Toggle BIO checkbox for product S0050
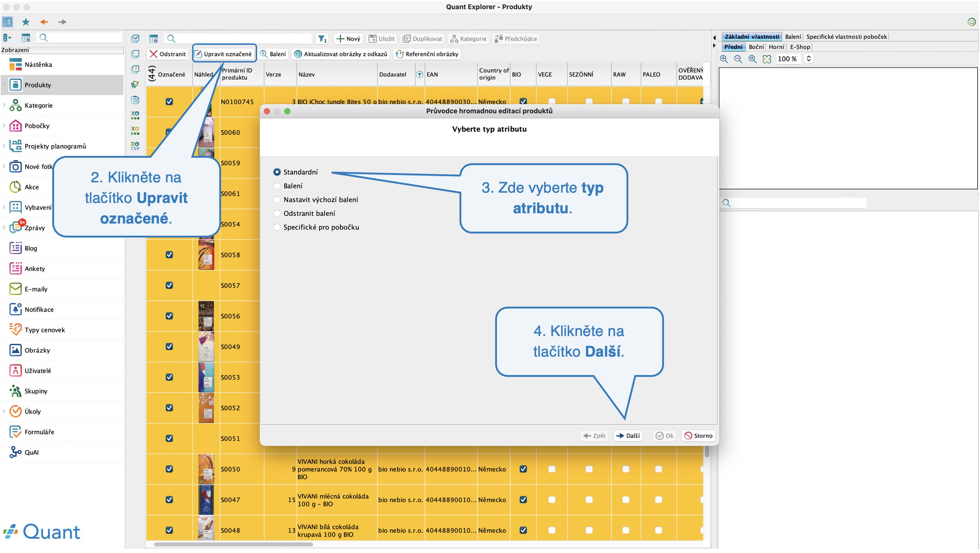This screenshot has height=553, width=980. pos(523,469)
